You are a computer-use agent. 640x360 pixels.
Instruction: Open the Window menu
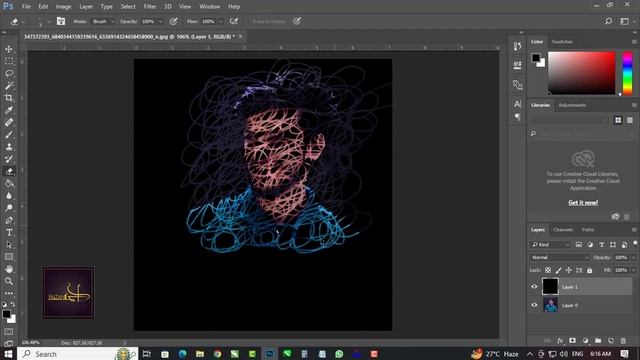click(x=210, y=7)
